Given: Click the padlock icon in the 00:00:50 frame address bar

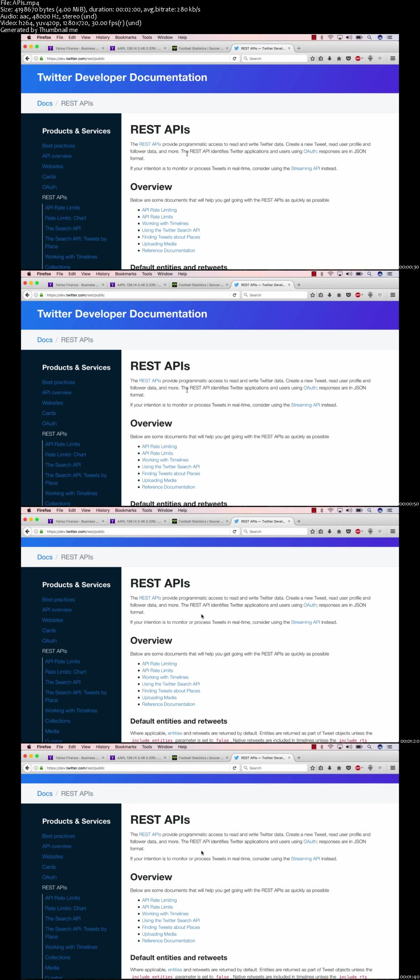Looking at the screenshot, I should pyautogui.click(x=41, y=295).
